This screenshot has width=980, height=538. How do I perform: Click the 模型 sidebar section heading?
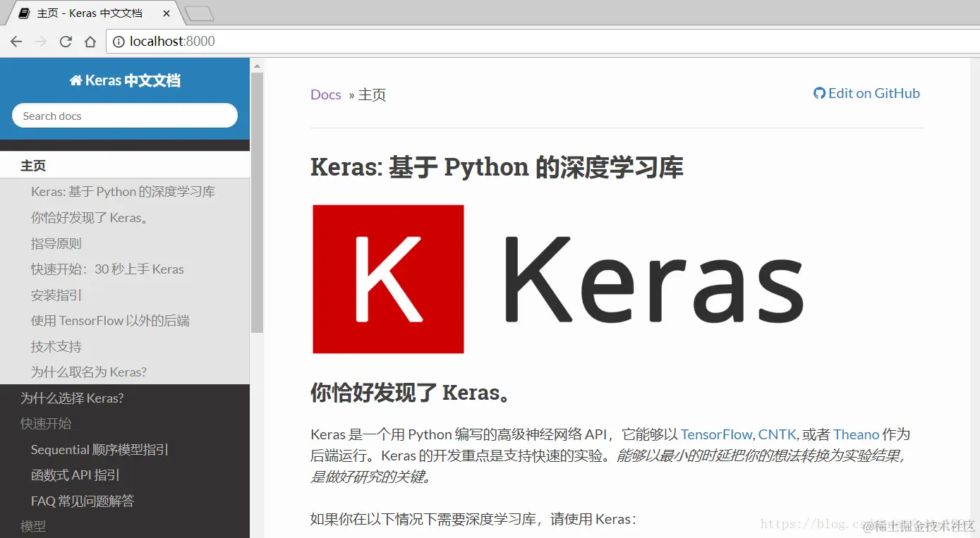tap(33, 526)
